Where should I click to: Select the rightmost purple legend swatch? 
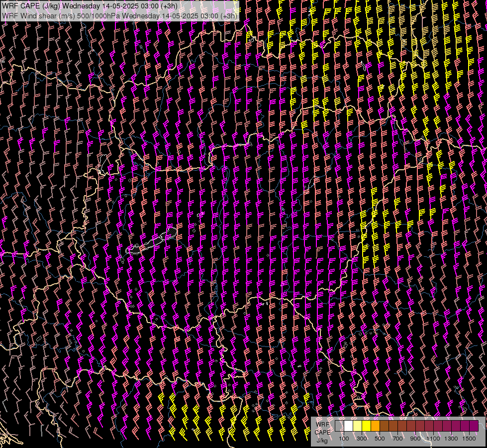pos(474,426)
